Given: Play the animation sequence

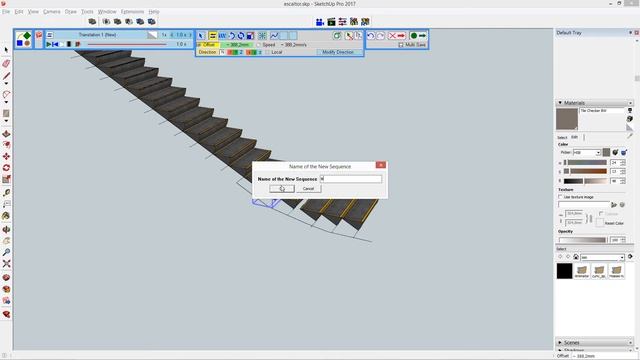Looking at the screenshot, I should point(49,44).
